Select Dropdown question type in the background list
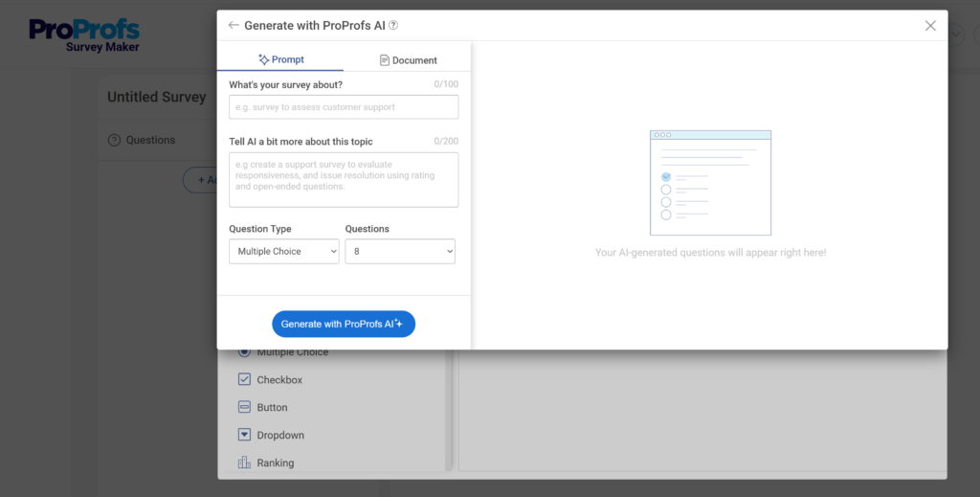 (271, 435)
